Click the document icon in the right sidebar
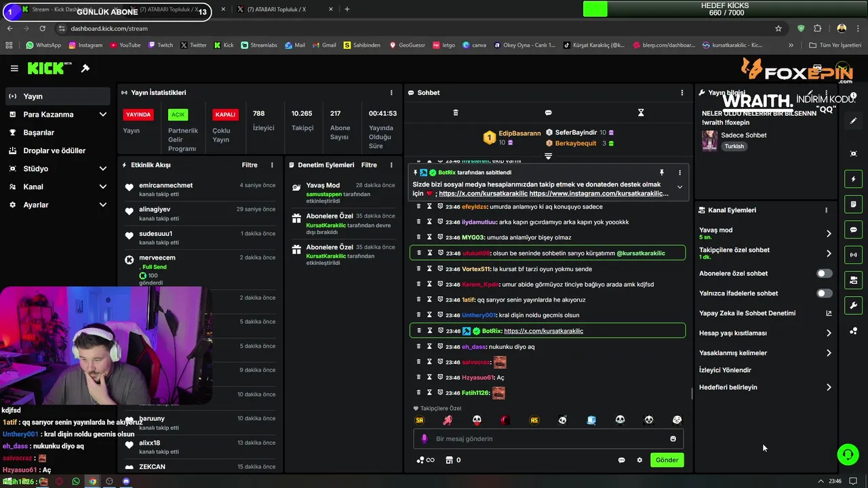Viewport: 868px width, 488px height. click(x=853, y=204)
